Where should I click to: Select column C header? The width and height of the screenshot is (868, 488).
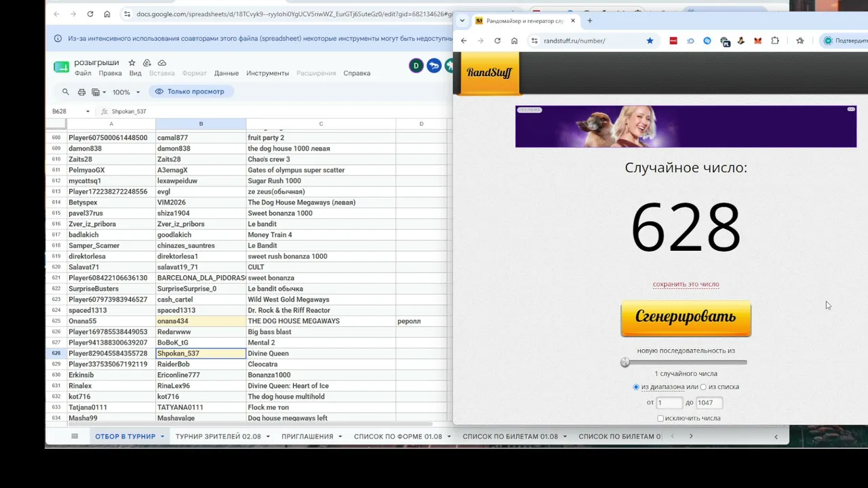[x=321, y=123]
